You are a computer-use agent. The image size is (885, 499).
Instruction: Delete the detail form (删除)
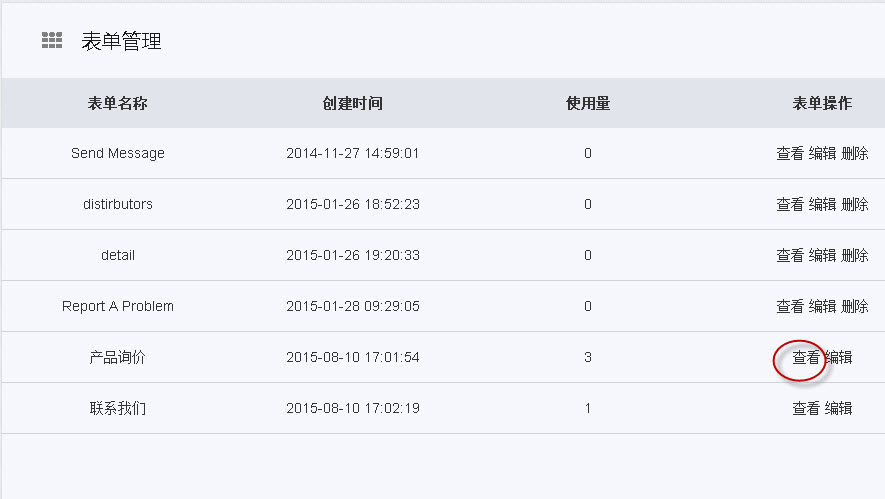(x=855, y=256)
